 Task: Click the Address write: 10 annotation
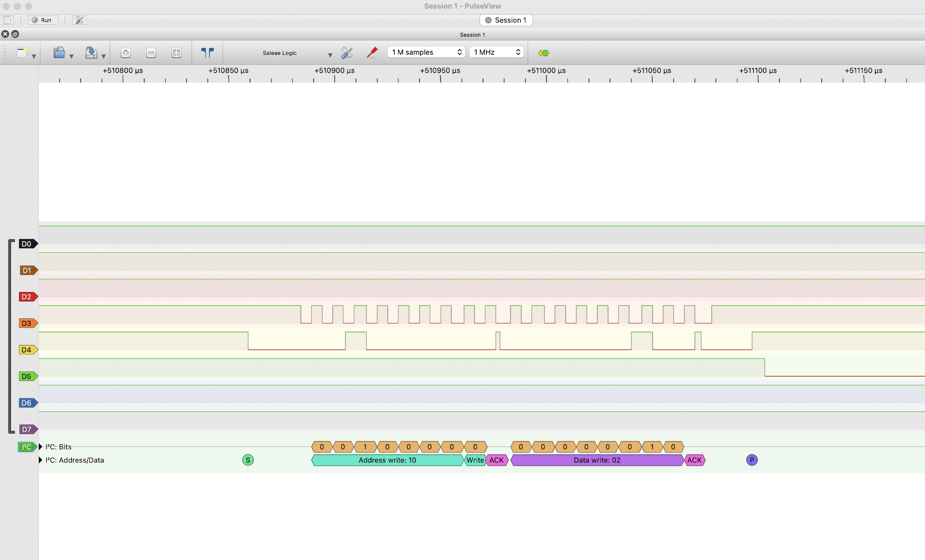388,460
